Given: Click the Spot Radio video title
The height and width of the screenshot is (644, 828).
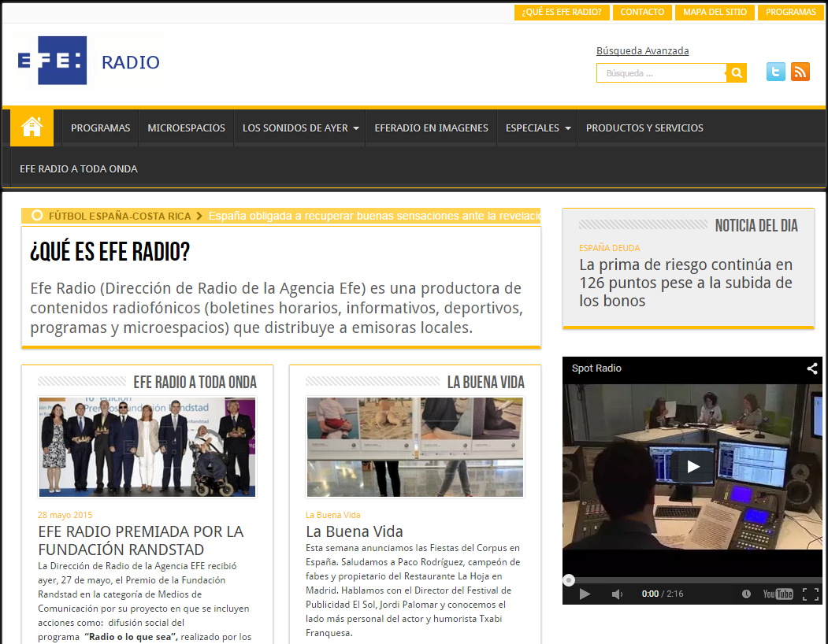Looking at the screenshot, I should click(596, 368).
